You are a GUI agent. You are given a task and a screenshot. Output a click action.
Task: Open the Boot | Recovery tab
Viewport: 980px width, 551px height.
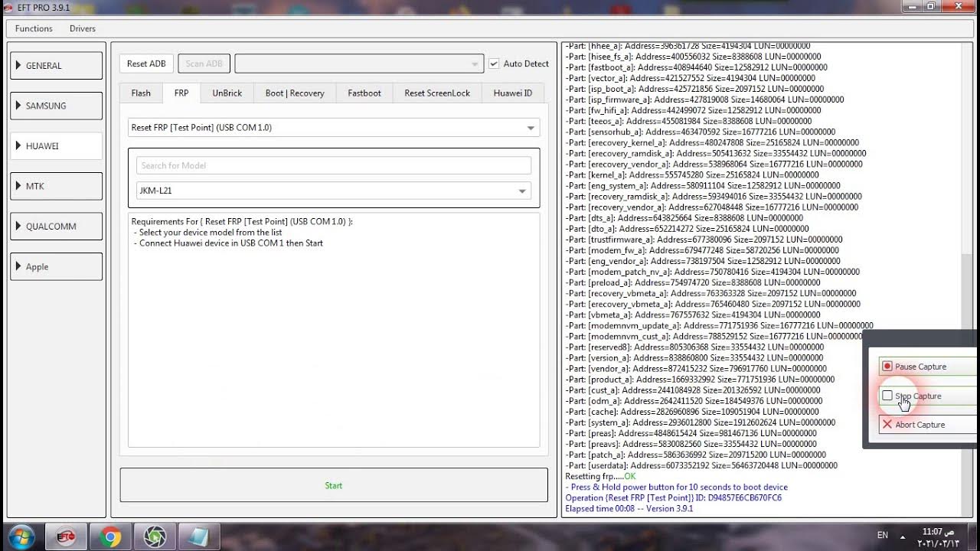pos(295,93)
